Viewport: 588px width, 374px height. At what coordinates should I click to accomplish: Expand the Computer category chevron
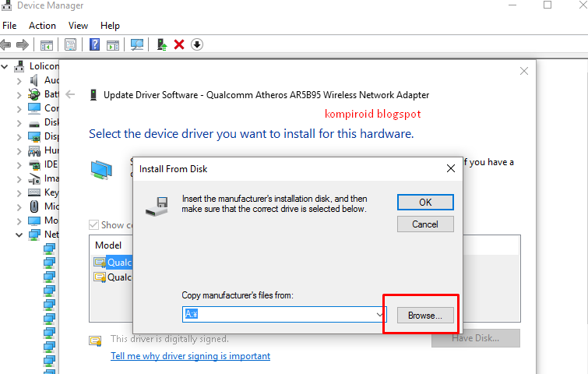tap(19, 109)
